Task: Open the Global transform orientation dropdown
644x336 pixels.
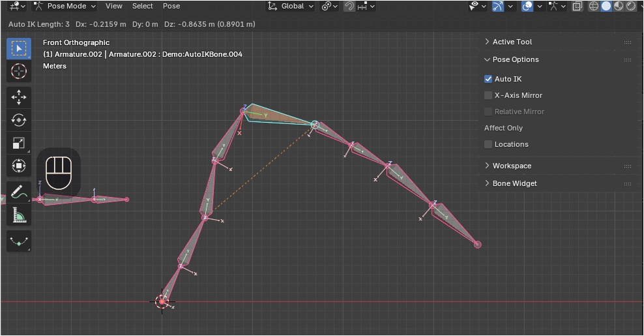Action: 290,6
